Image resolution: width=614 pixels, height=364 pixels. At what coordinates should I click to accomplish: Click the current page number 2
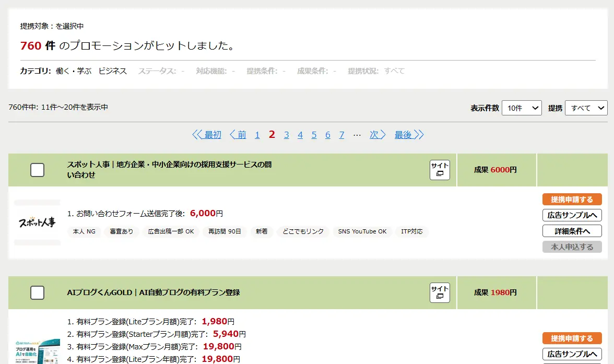click(x=271, y=134)
